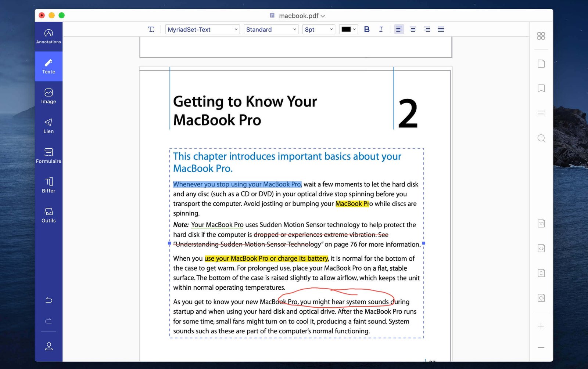Toggle bold formatting
Image resolution: width=588 pixels, height=369 pixels.
367,29
